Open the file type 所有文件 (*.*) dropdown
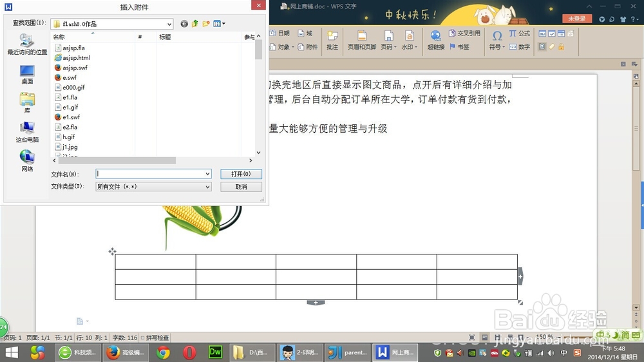Viewport: 644px width, 362px height. (x=154, y=187)
